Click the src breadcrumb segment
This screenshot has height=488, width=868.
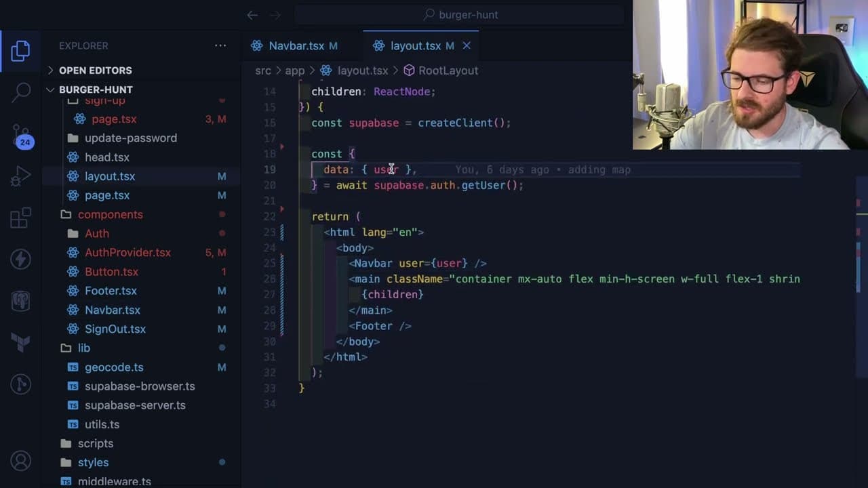pos(263,70)
